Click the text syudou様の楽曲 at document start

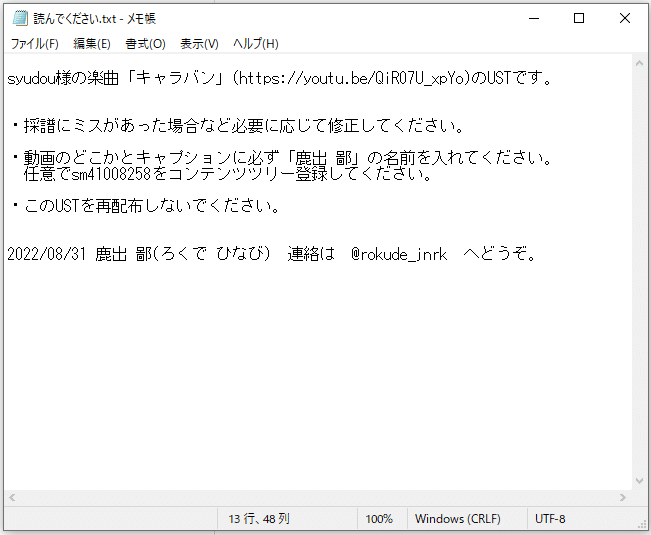click(63, 78)
